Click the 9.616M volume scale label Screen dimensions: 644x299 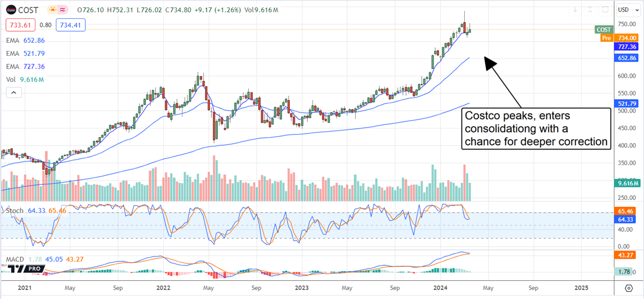(x=627, y=184)
